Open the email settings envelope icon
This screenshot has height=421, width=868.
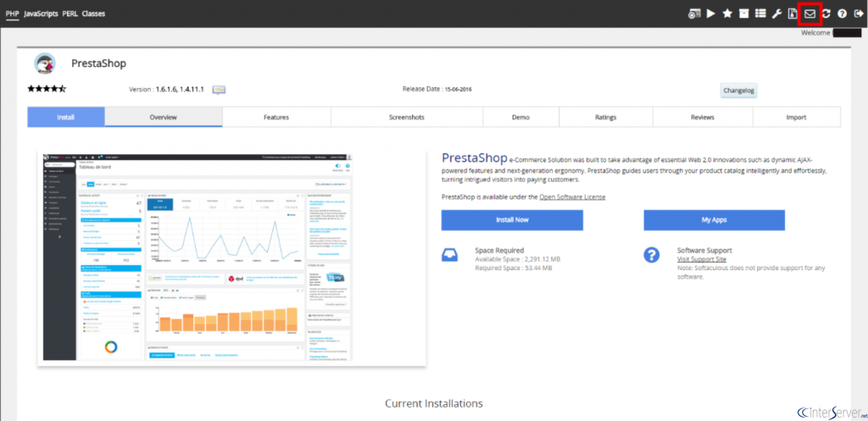coord(810,14)
